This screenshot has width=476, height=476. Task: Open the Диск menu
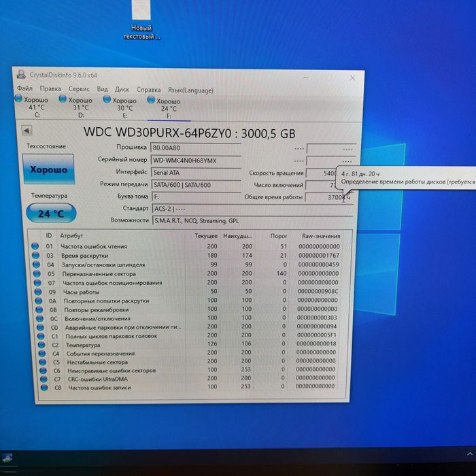tap(122, 90)
